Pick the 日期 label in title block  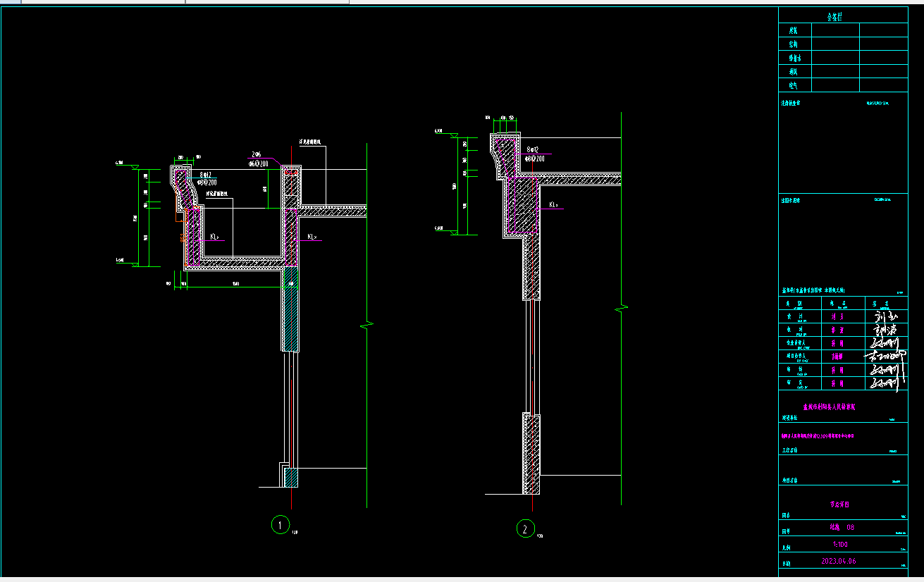coord(787,565)
